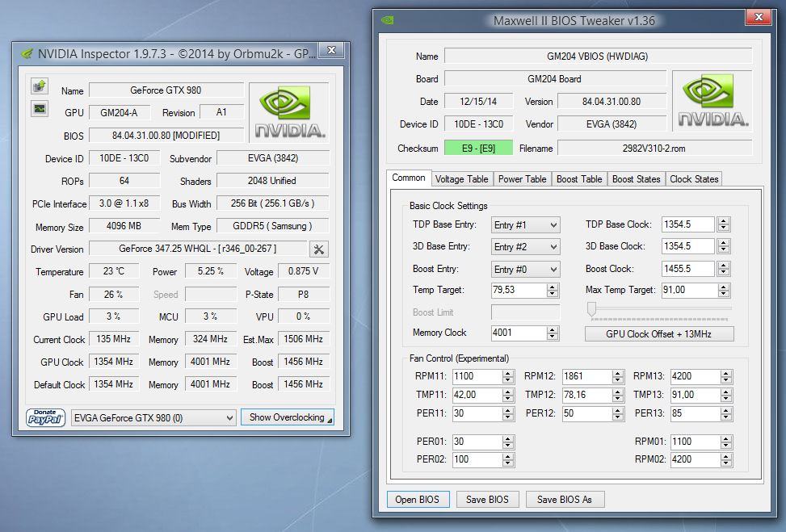This screenshot has height=532, width=786.
Task: Close the Maxwell II BIOS Tweaker window
Action: click(x=759, y=17)
